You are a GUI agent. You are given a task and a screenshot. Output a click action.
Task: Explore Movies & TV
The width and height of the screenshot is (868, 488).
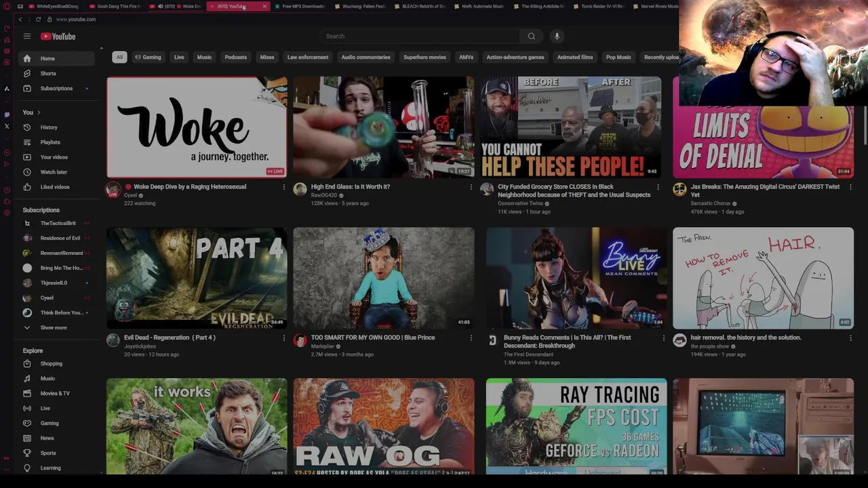point(58,393)
